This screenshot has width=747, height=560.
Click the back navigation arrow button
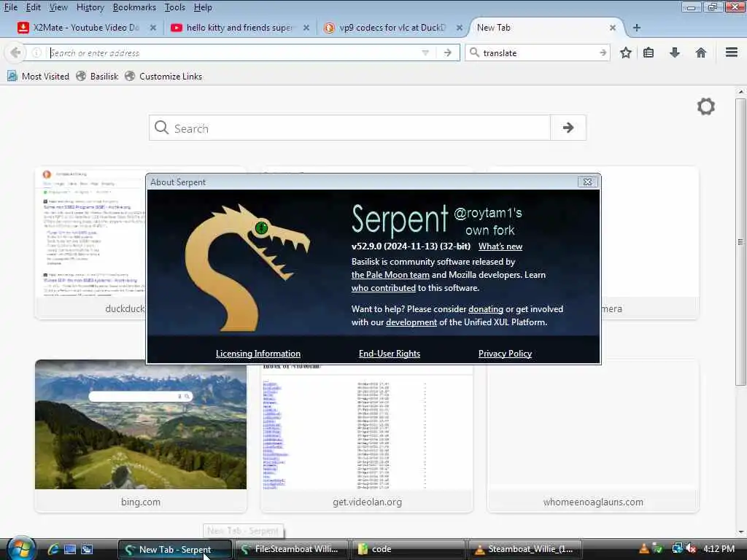tap(15, 52)
